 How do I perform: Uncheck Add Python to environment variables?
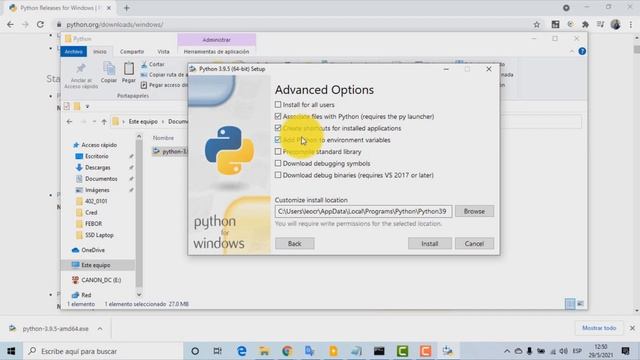pyautogui.click(x=278, y=140)
